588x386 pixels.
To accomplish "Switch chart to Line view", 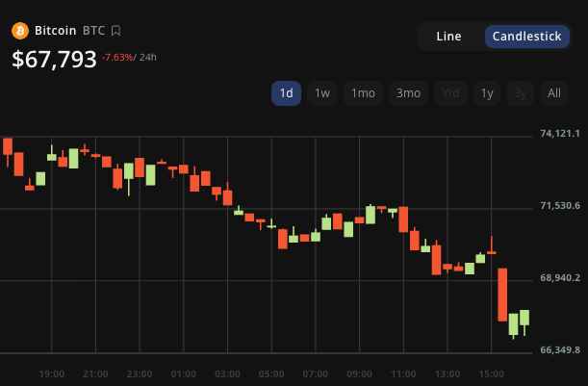I will 448,37.
